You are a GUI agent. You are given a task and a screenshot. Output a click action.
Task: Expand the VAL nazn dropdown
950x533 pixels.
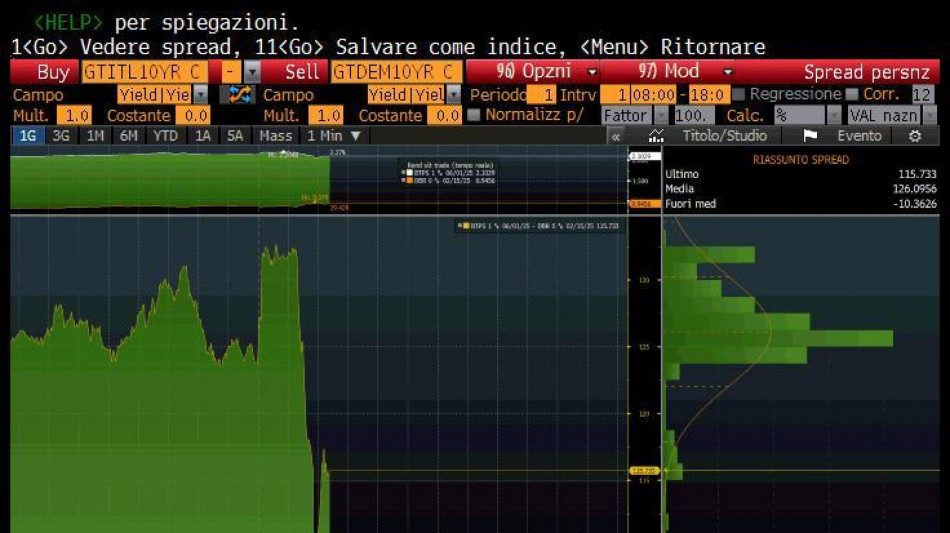929,115
